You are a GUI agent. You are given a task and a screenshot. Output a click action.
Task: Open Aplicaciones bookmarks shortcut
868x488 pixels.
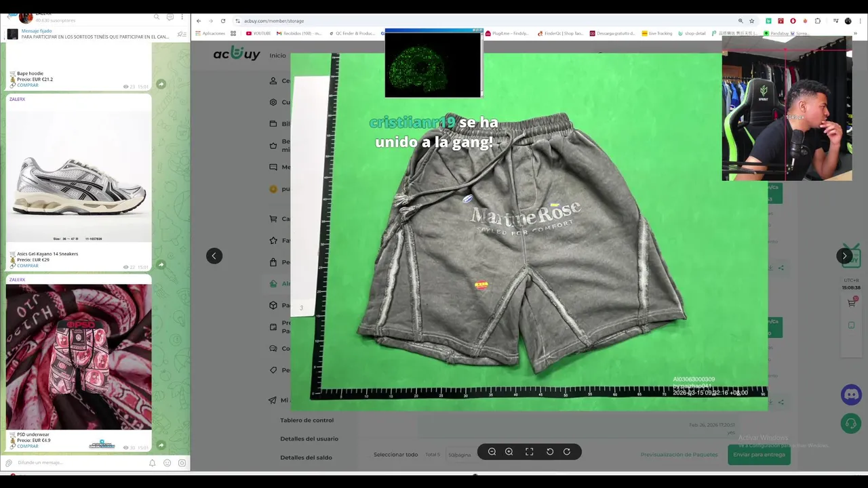[x=210, y=33]
